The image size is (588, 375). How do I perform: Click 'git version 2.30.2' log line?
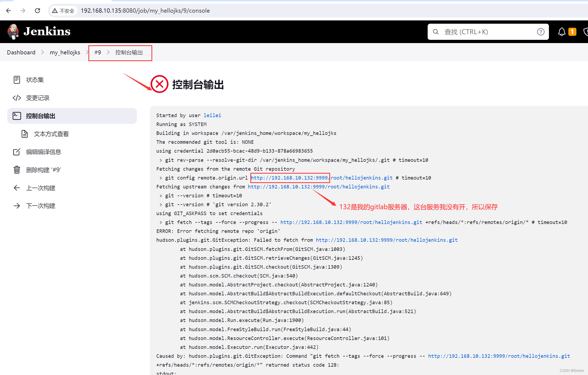pyautogui.click(x=215, y=204)
